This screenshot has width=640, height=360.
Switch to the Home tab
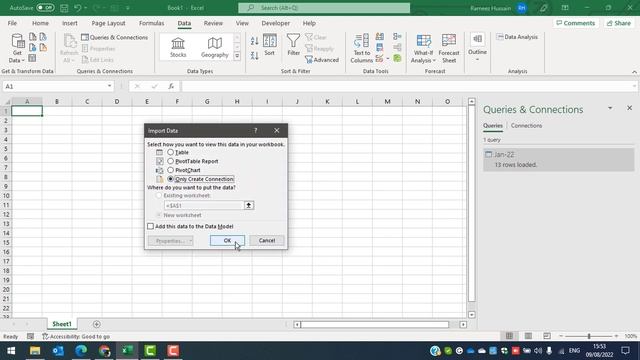(x=40, y=23)
